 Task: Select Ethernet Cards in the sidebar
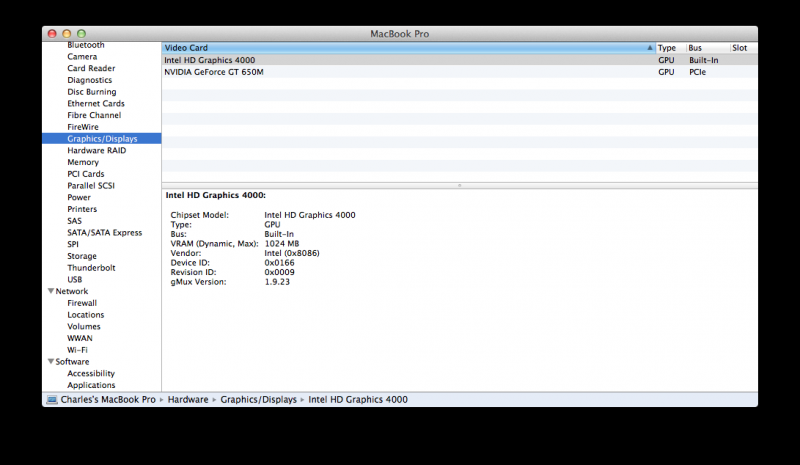[x=96, y=104]
